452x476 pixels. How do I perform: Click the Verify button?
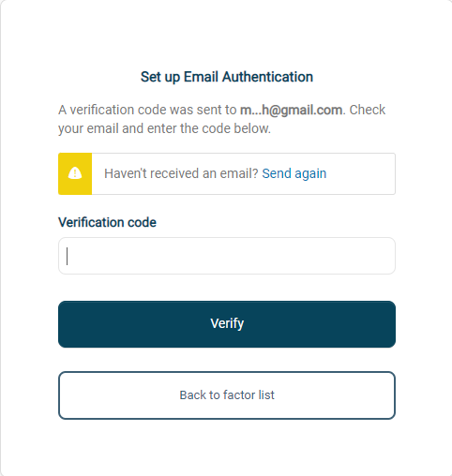tap(227, 324)
